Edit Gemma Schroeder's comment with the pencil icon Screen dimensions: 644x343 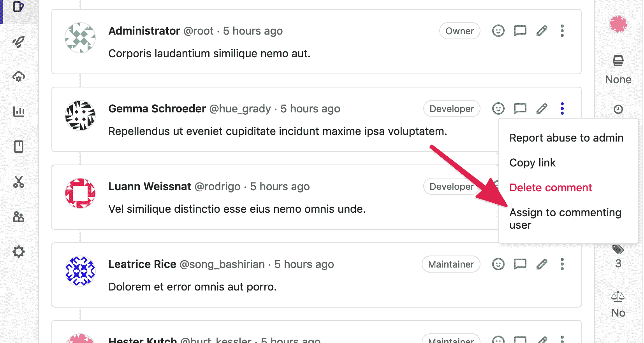[x=542, y=108]
